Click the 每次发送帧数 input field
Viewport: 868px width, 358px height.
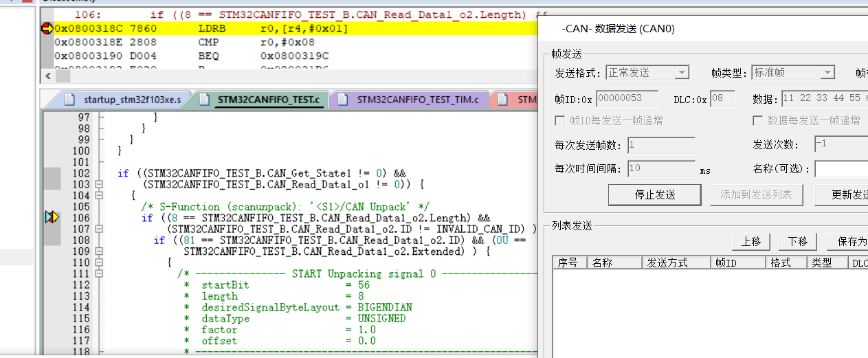click(661, 145)
